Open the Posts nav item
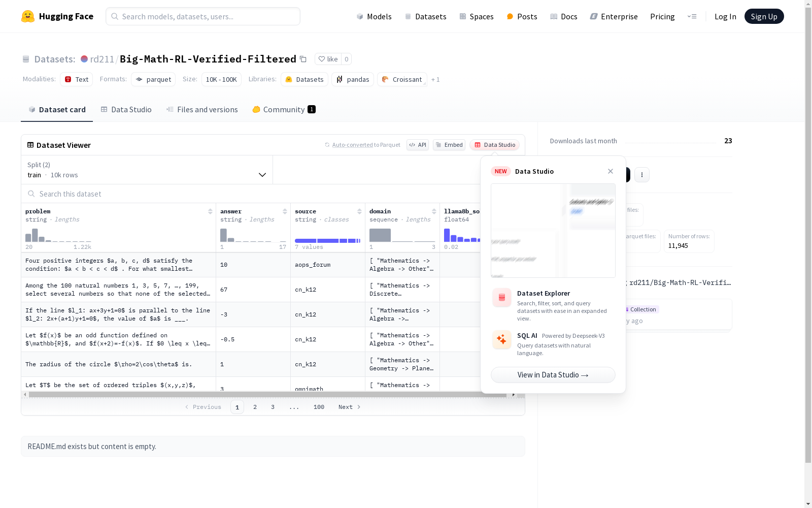Viewport: 812px width, 508px height. [522, 16]
